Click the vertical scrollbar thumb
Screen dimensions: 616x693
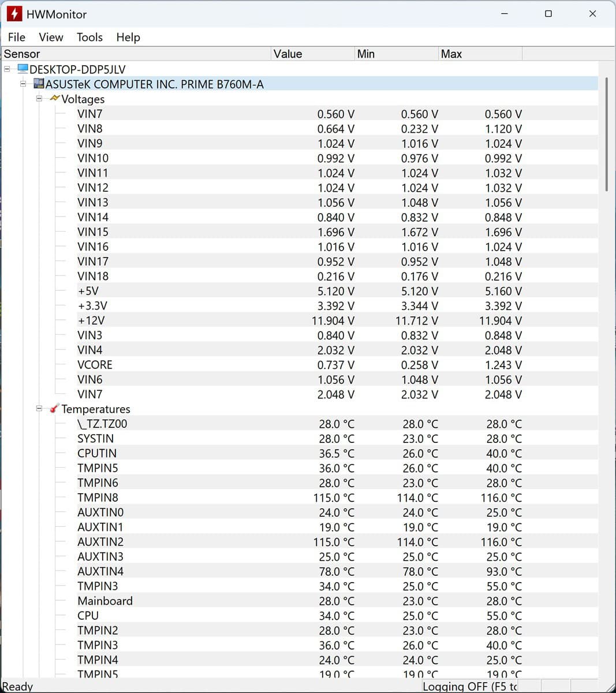[x=606, y=134]
